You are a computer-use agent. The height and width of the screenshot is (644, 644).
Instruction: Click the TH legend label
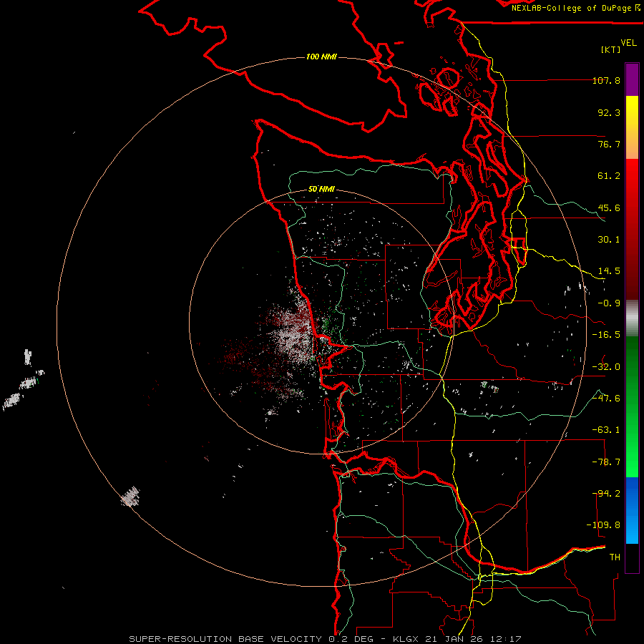pyautogui.click(x=615, y=557)
